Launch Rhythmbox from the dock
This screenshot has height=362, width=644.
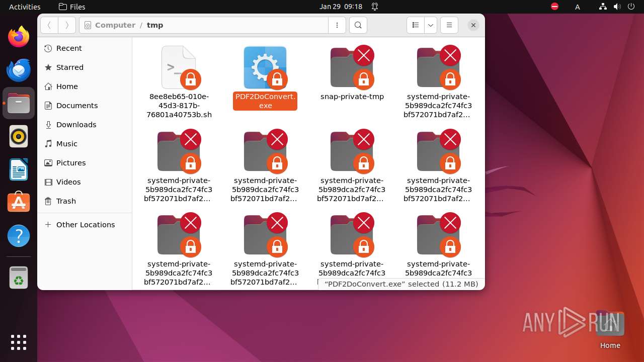pos(19,136)
